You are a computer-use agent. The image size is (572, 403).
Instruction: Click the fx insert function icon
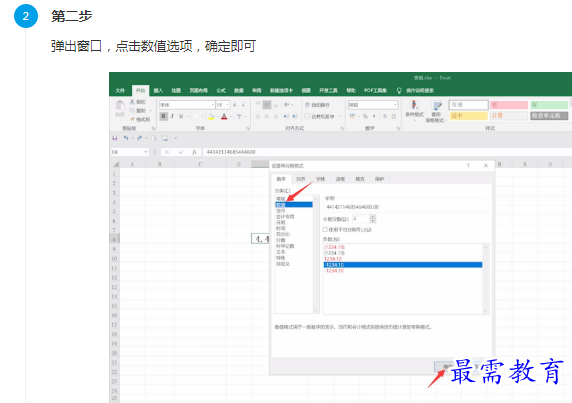(194, 152)
